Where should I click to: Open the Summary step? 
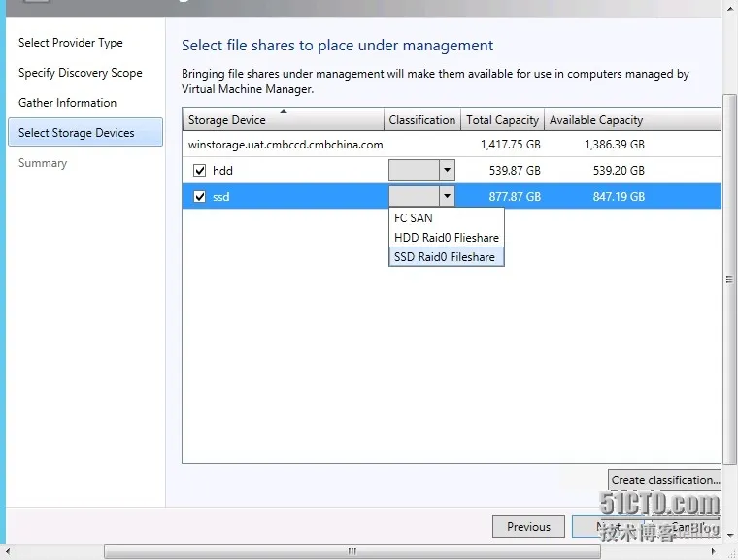point(43,163)
